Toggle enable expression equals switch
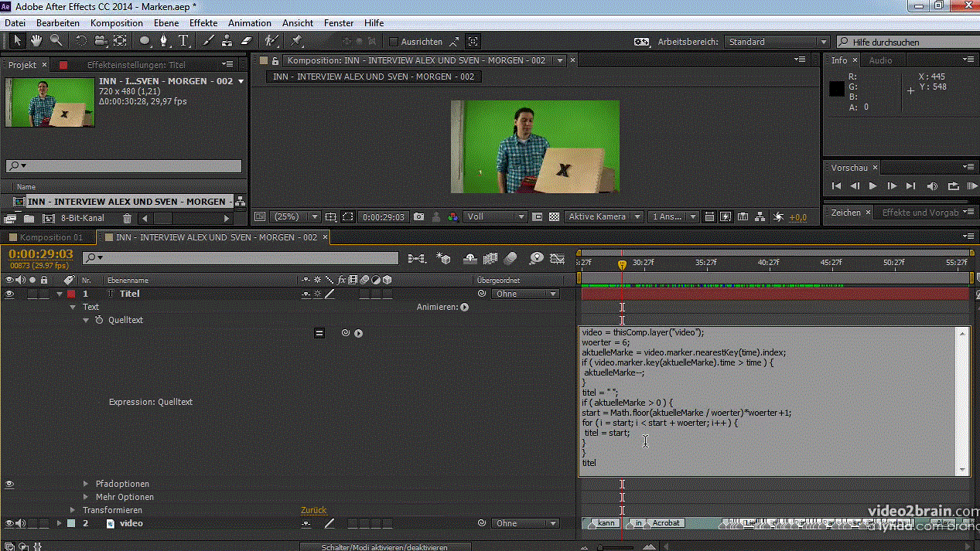Viewport: 980px width, 551px height. click(319, 333)
